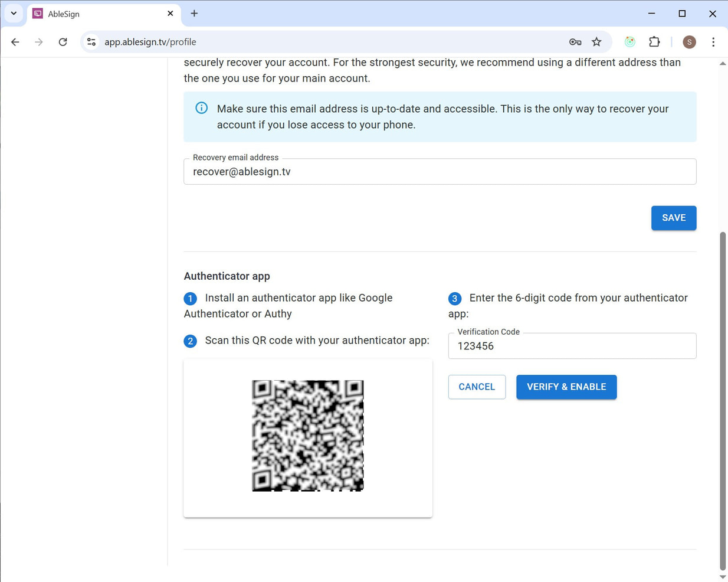Click the scrollbar up arrow
This screenshot has width=728, height=582.
(723, 63)
